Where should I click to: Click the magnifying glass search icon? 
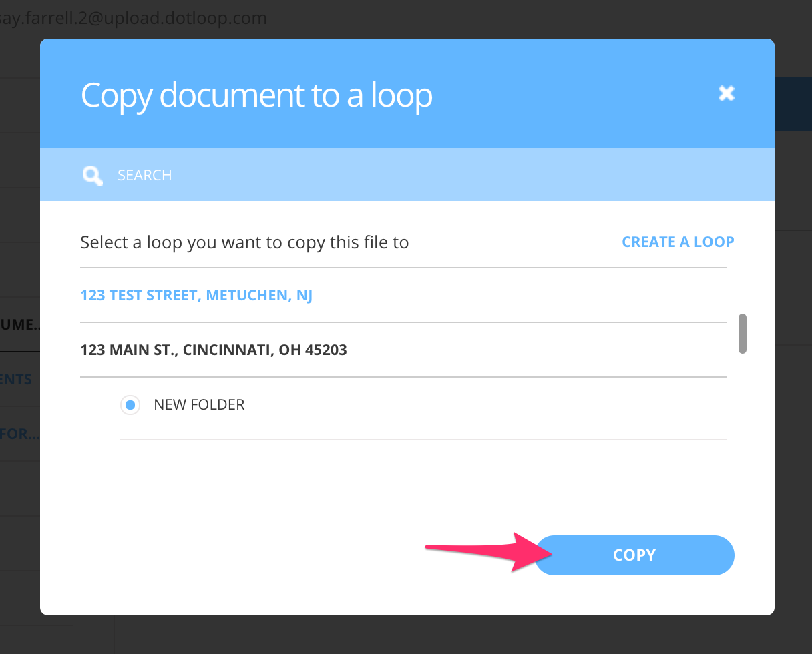(x=92, y=175)
